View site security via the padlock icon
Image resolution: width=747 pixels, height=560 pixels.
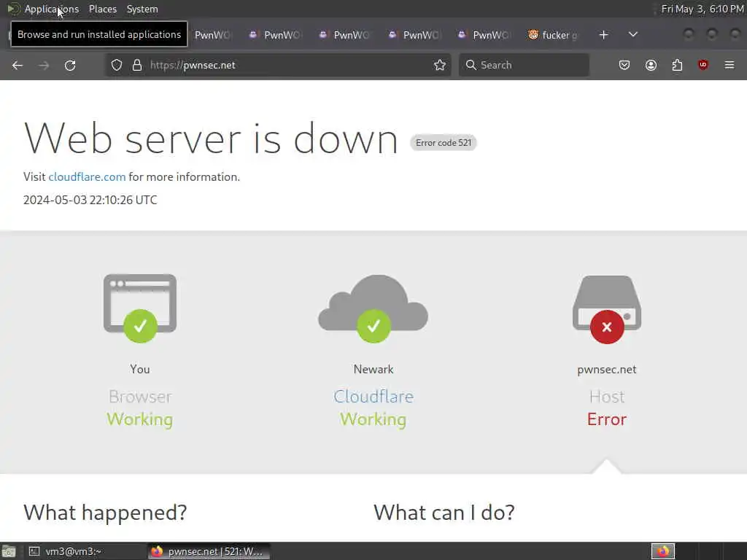point(137,65)
